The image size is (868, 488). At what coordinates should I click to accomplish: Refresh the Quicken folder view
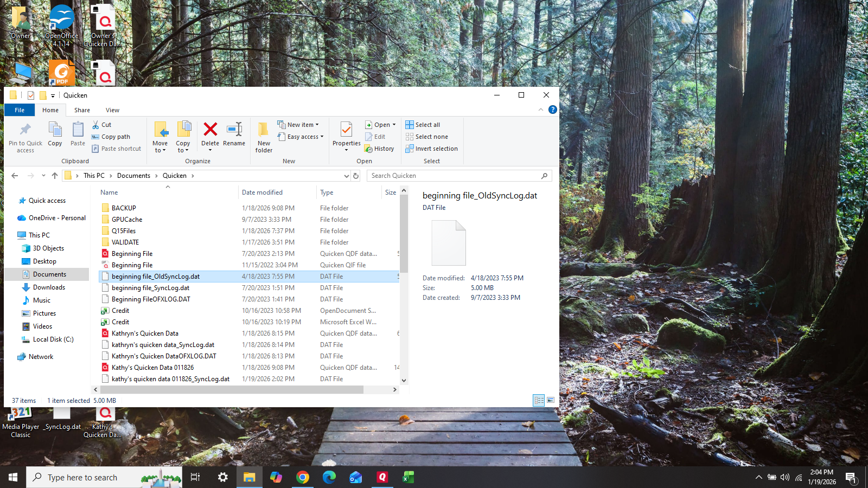(x=356, y=176)
